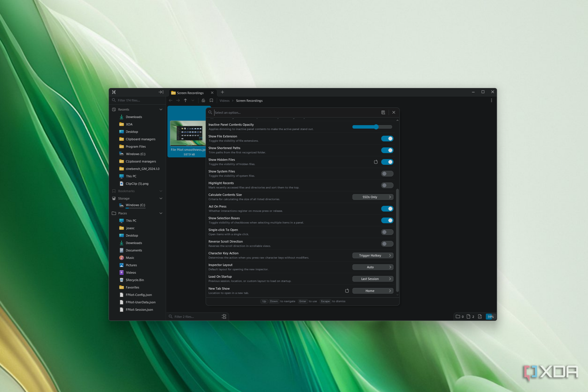Screen dimensions: 588x392
Task: Go back with the left arrow icon
Action: [171, 100]
